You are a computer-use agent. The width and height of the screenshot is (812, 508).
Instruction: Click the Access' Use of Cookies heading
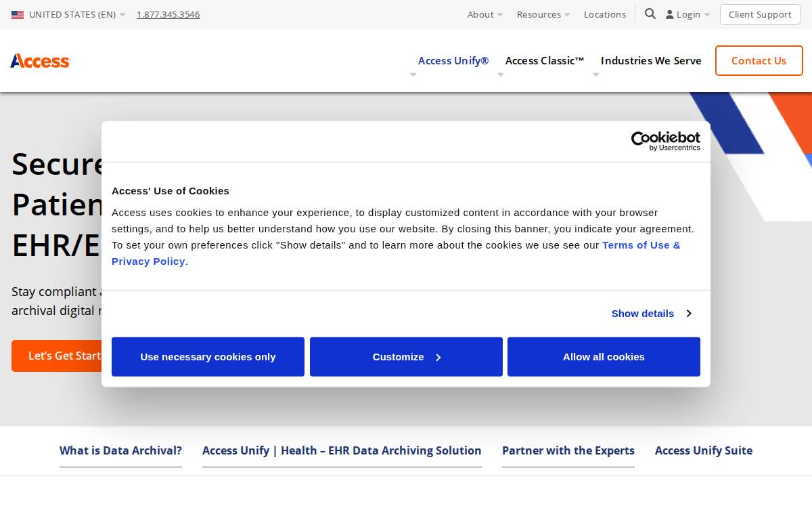171,191
